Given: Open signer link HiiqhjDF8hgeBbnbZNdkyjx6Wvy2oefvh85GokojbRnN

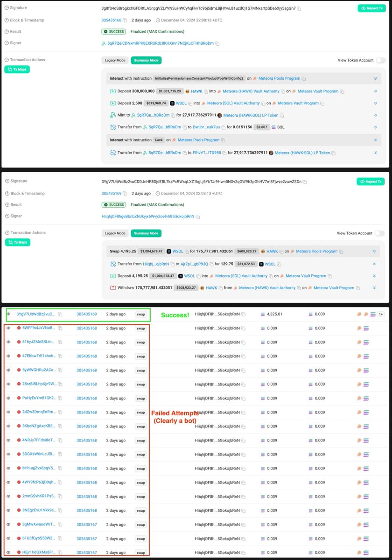Looking at the screenshot, I should point(148,217).
